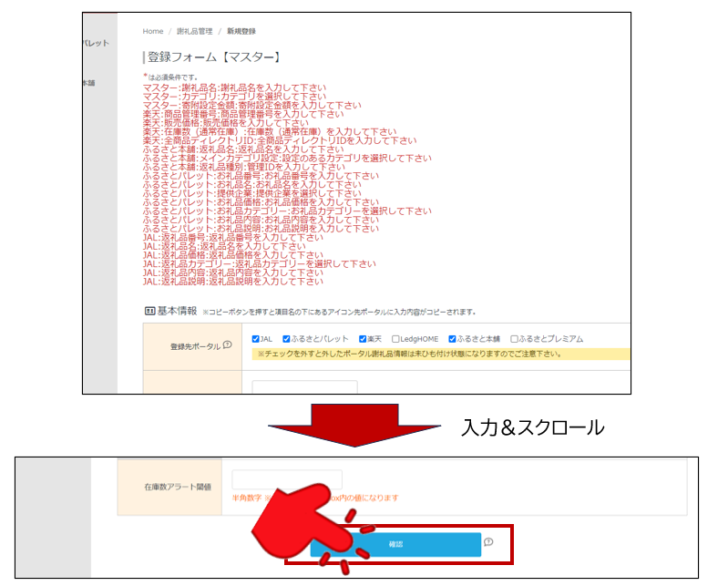Enable the LedgHOME checkbox
This screenshot has height=586, width=728.
point(395,339)
